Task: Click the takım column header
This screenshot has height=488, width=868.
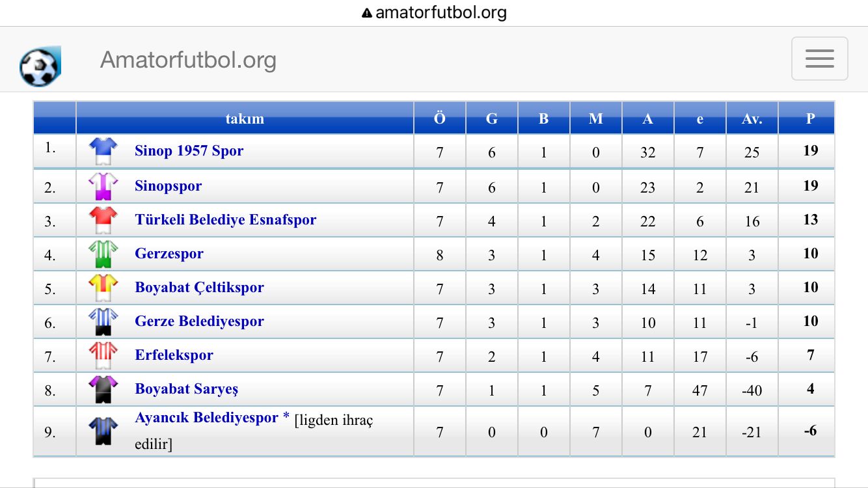Action: tap(245, 118)
